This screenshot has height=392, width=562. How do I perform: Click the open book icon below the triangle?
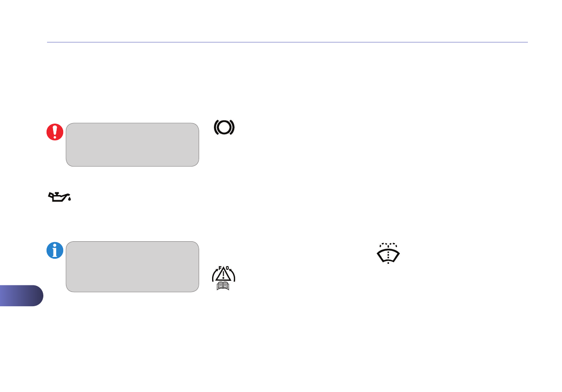pyautogui.click(x=224, y=286)
